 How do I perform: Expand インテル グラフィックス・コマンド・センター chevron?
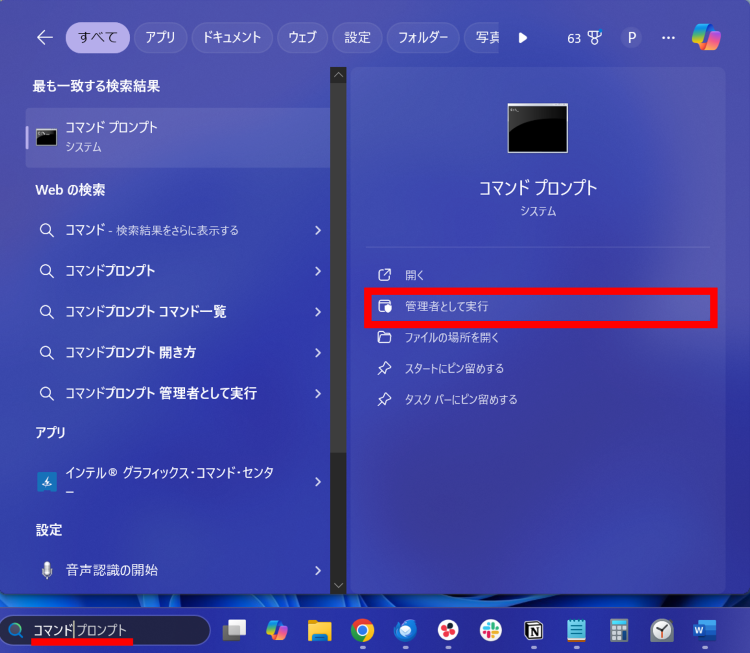pos(318,482)
